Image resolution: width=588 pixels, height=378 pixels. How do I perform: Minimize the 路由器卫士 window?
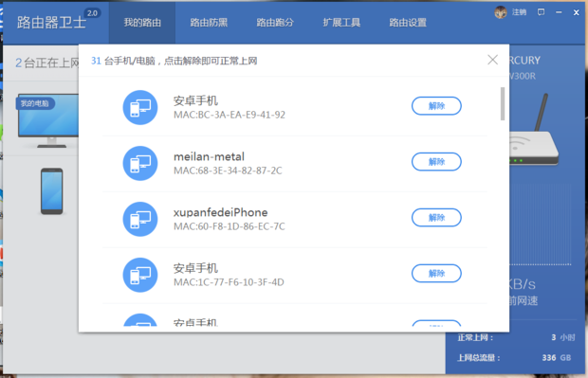point(559,12)
